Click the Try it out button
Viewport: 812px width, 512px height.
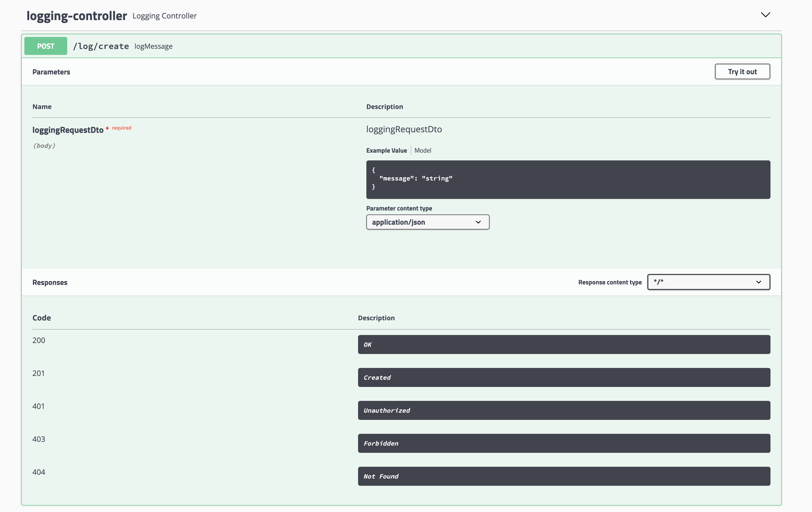pyautogui.click(x=742, y=71)
